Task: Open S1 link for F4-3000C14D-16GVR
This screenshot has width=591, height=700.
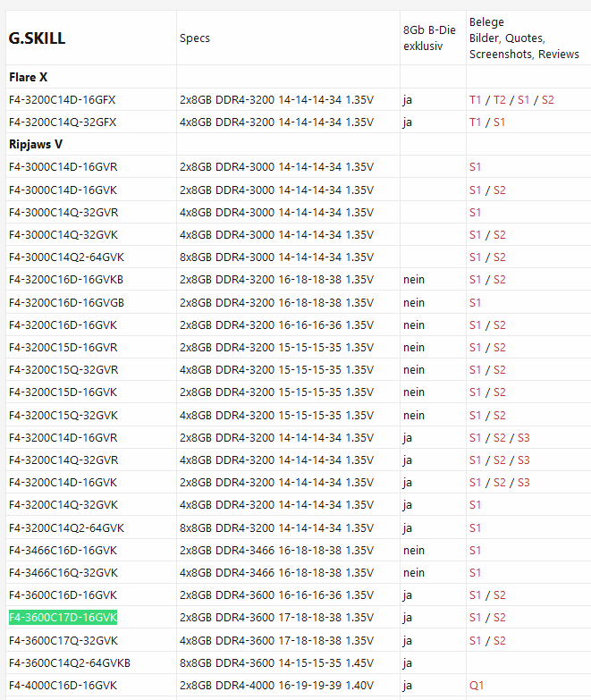Action: (475, 167)
